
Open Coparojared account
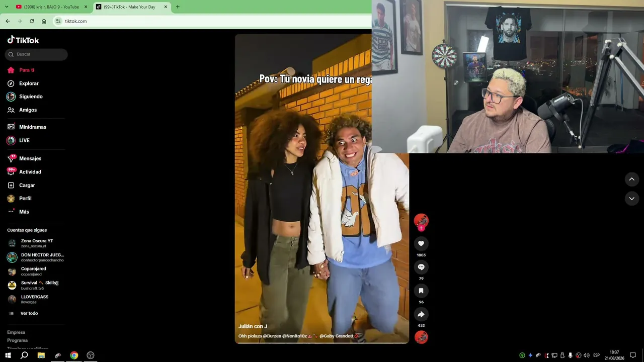[36, 271]
